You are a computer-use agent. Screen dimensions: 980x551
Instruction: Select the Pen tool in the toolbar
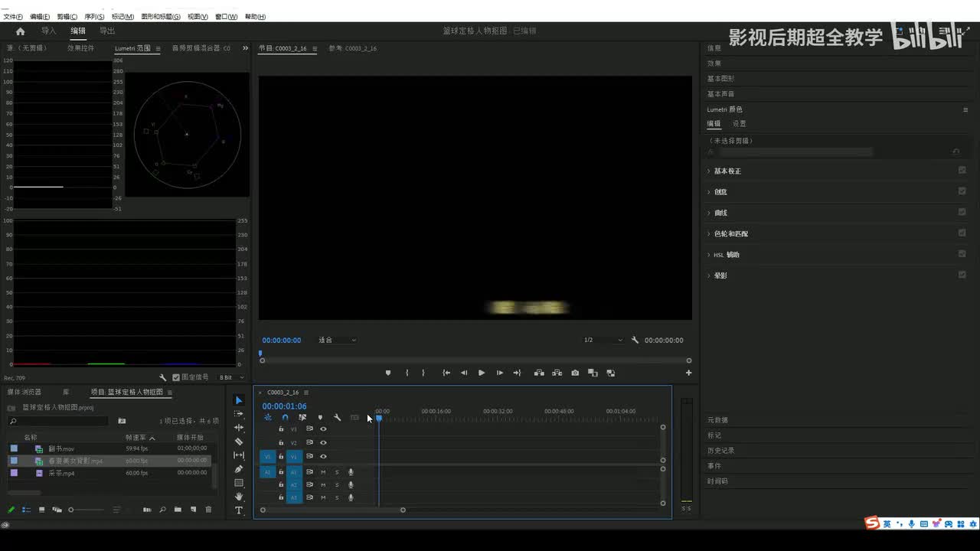pyautogui.click(x=239, y=469)
